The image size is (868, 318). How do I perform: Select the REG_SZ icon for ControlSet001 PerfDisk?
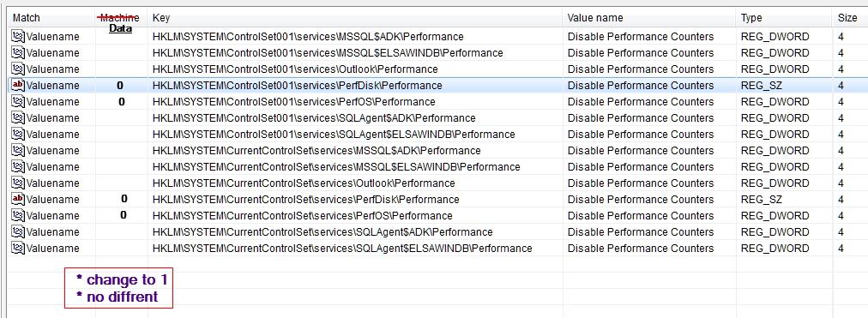(18, 86)
